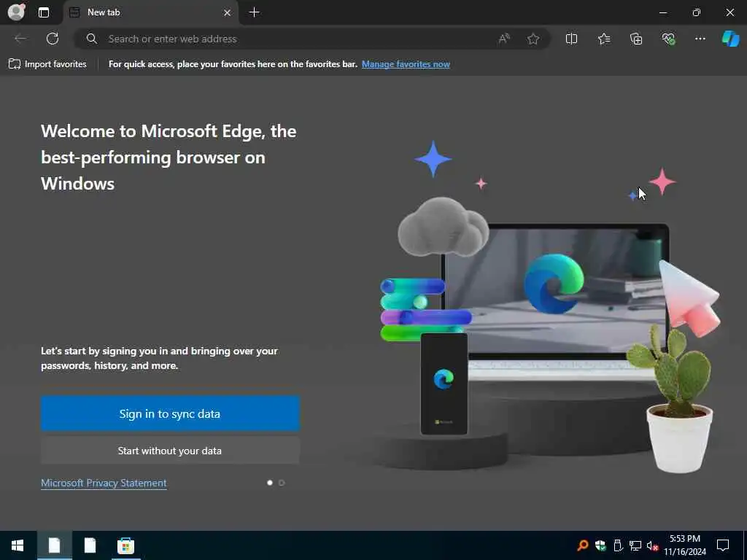Open the taskbar clock and date
The width and height of the screenshot is (747, 560).
coord(685,545)
